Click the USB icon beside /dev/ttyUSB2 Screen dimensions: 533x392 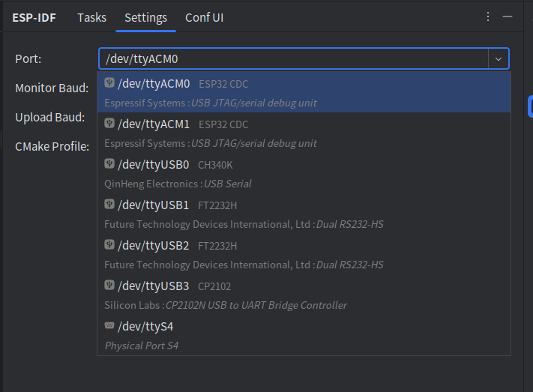[109, 245]
